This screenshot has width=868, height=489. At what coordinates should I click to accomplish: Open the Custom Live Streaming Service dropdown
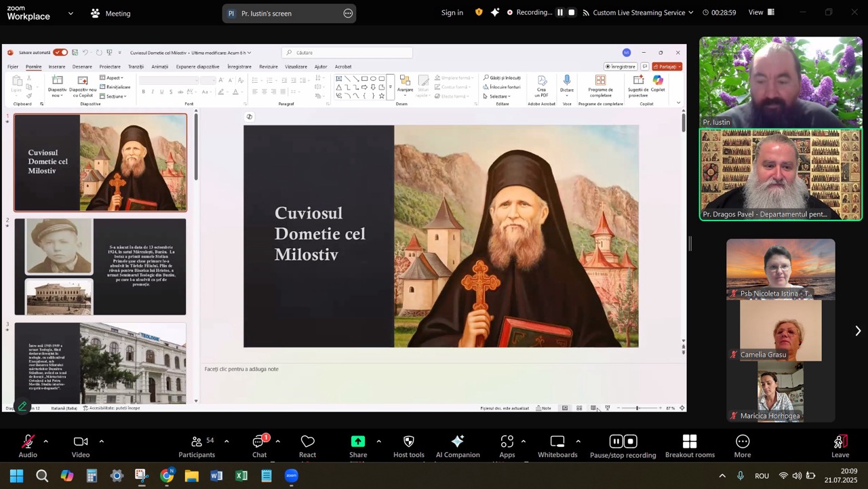point(642,12)
